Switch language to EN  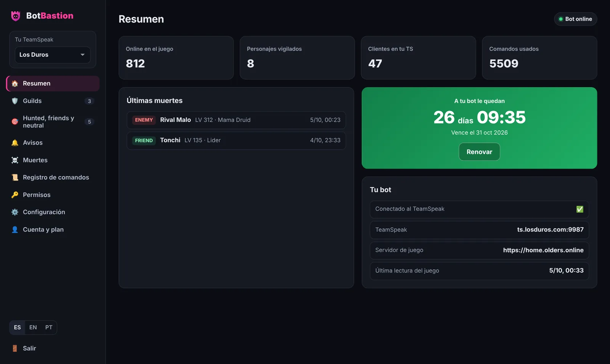33,327
